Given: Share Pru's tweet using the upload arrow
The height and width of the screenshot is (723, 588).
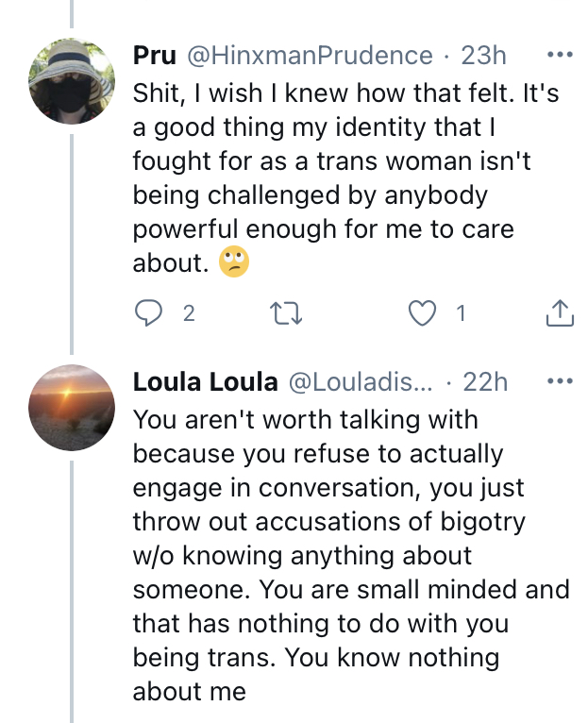Looking at the screenshot, I should pyautogui.click(x=560, y=314).
